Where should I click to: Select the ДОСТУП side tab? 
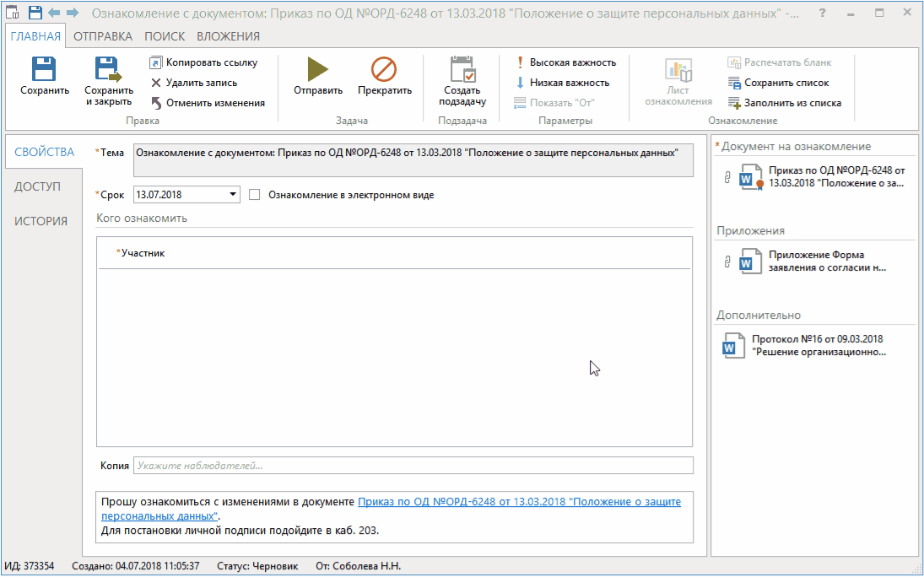38,186
